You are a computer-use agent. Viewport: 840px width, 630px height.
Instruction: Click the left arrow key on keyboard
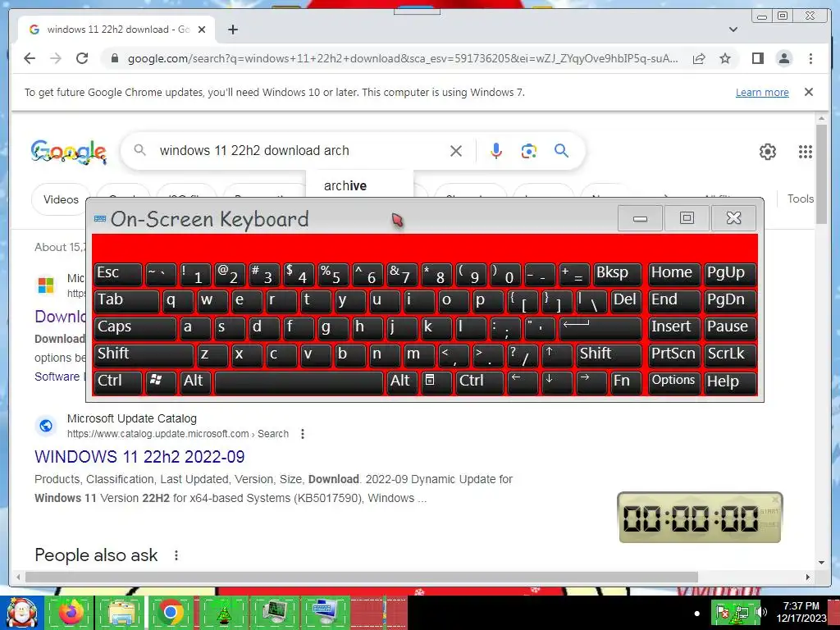pos(523,381)
